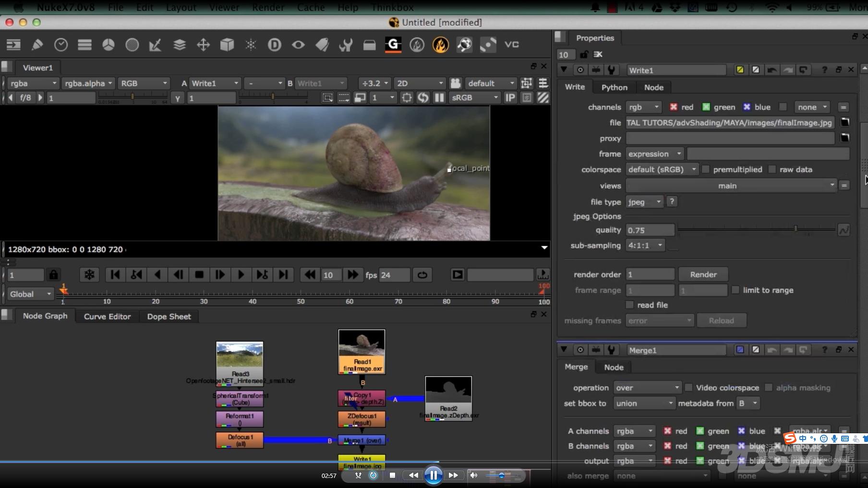The image size is (868, 488).
Task: Enable the raw data checkbox
Action: click(x=772, y=169)
